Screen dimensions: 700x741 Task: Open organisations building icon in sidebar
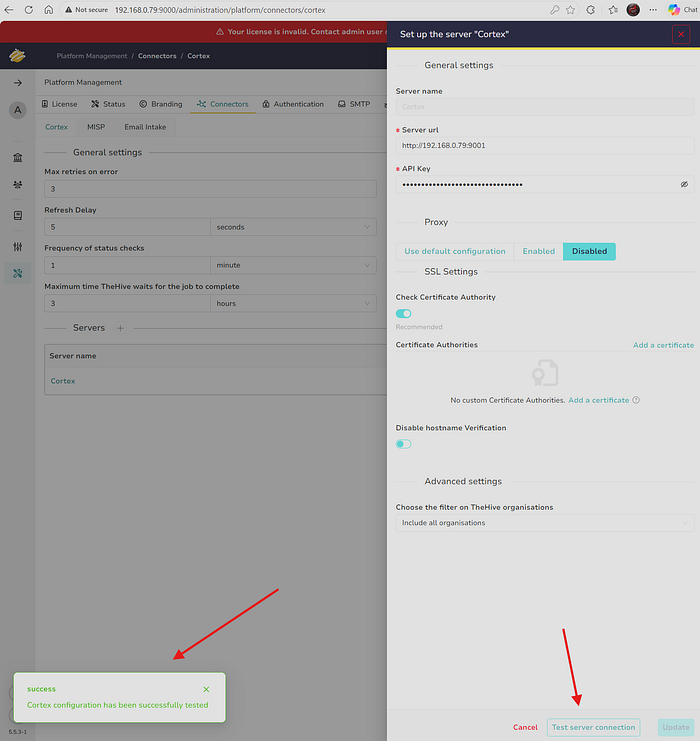coord(17,157)
